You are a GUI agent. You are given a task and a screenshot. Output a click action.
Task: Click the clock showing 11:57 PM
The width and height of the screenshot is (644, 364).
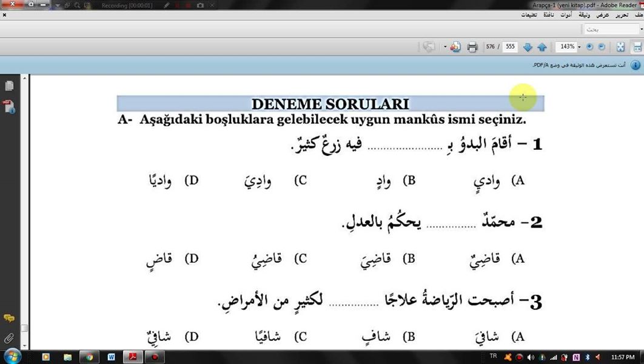[x=623, y=357]
